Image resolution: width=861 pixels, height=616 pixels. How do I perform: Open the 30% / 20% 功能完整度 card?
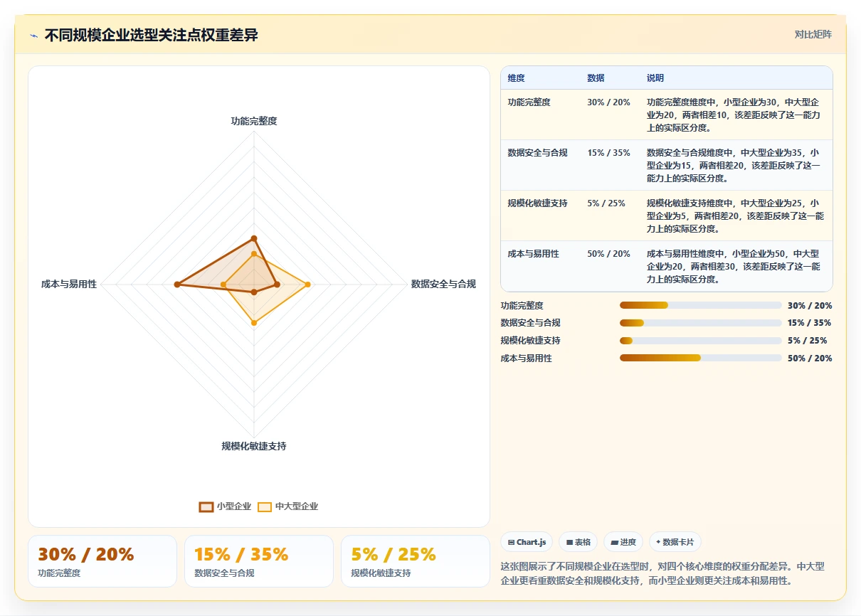(x=102, y=561)
